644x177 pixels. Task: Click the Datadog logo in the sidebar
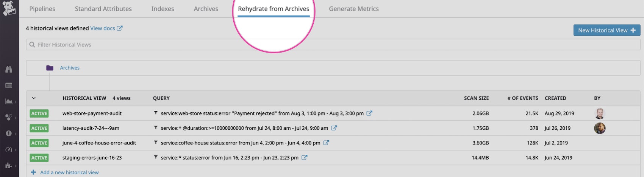(x=9, y=8)
